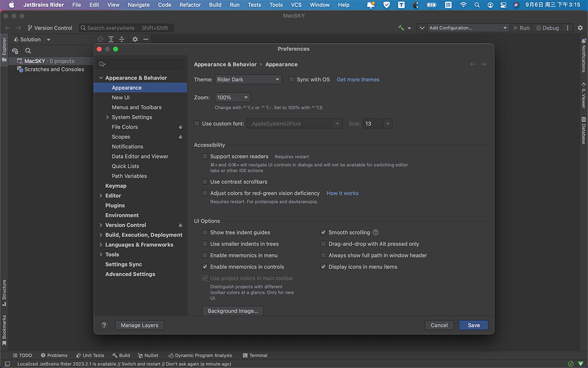Click the Preferences help question mark
The width and height of the screenshot is (588, 368).
(104, 325)
